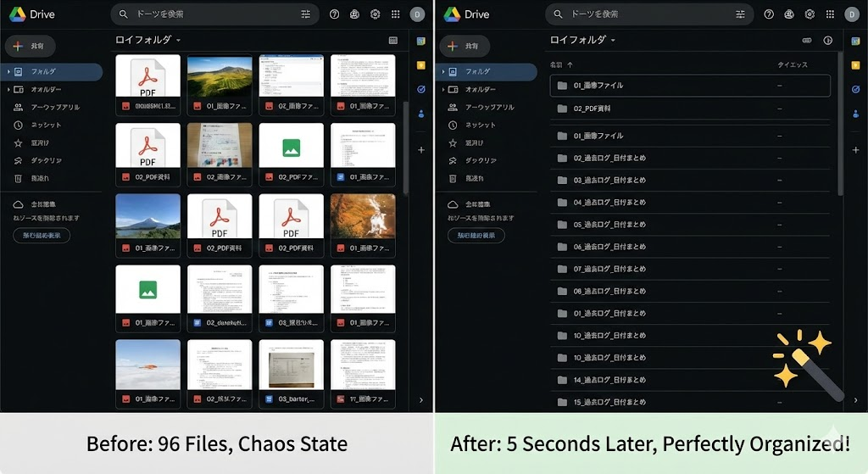The width and height of the screenshot is (868, 474).
Task: Open Google Tasks in the left window's side panel
Action: (421, 89)
